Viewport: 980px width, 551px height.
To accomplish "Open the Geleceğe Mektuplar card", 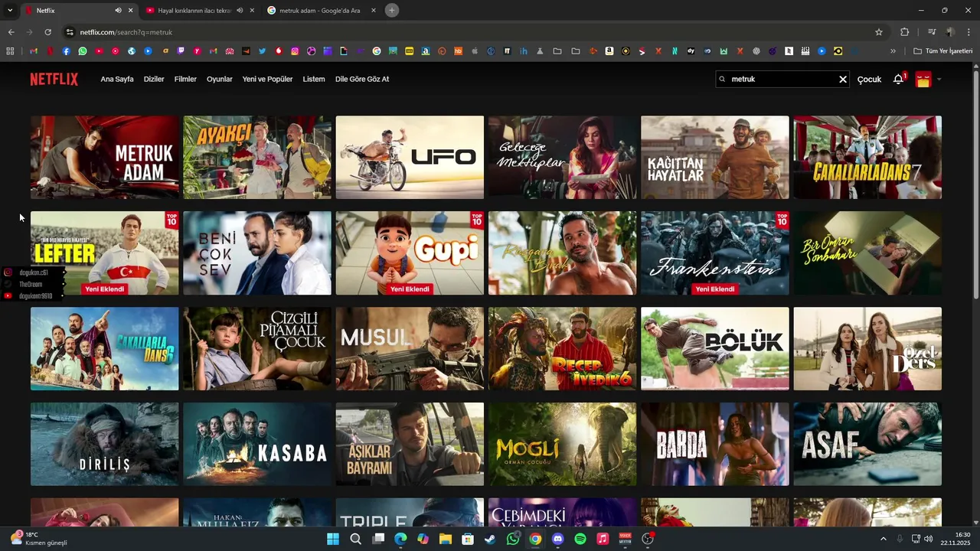I will 563,158.
